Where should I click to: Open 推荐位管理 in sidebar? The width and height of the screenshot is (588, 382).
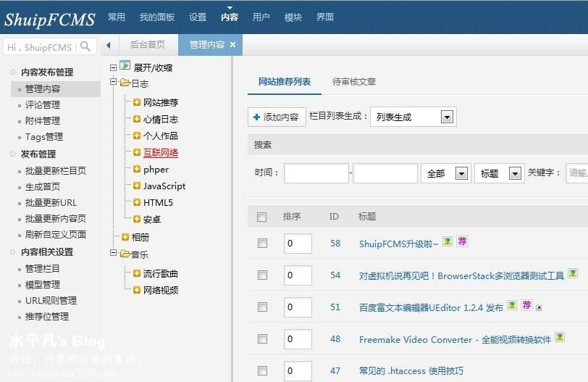[x=47, y=316]
